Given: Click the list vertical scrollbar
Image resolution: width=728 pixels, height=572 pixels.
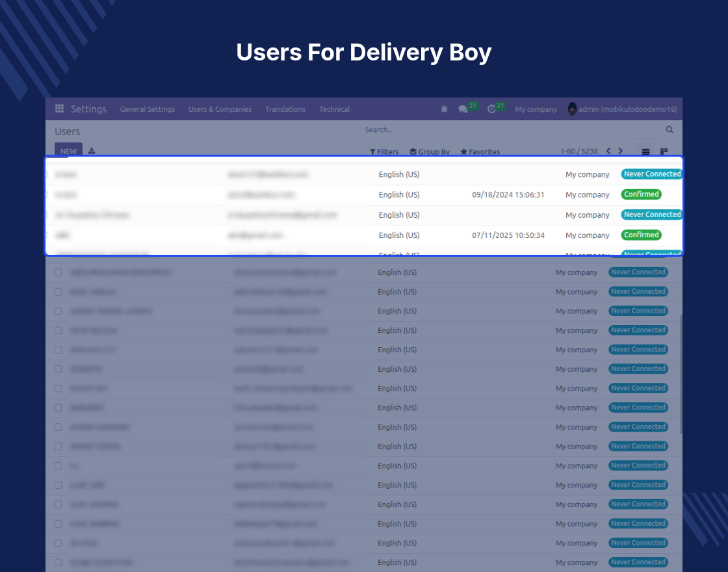Looking at the screenshot, I should 681,374.
